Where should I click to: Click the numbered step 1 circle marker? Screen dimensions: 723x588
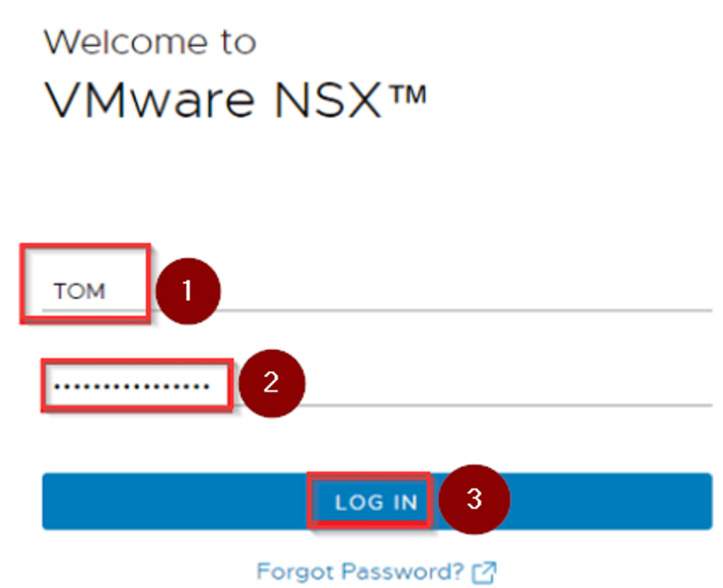point(187,290)
